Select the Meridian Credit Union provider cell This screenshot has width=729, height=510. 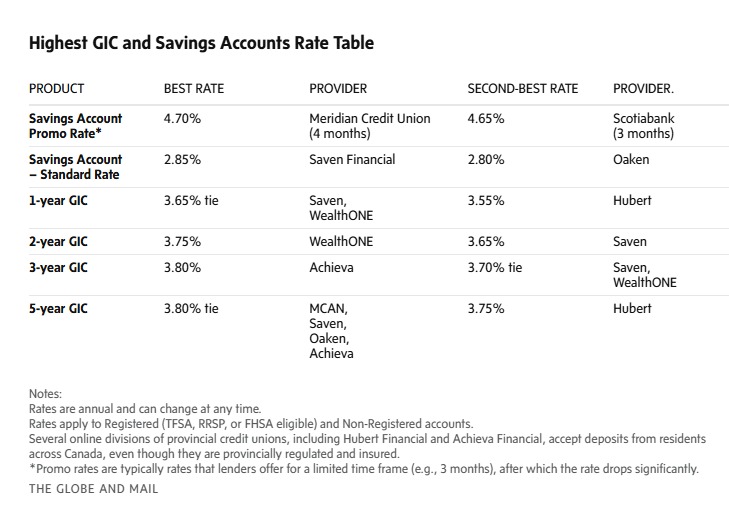(x=370, y=125)
